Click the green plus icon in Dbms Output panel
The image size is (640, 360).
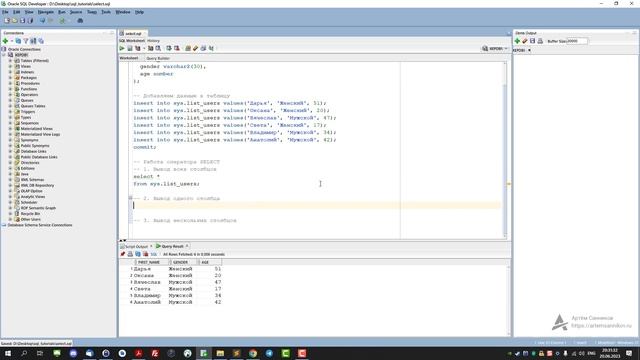pos(517,41)
